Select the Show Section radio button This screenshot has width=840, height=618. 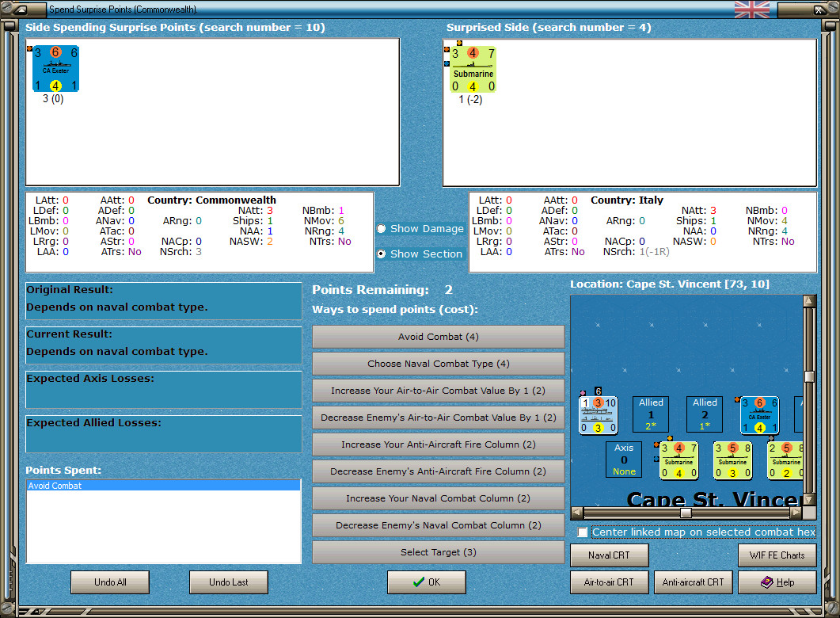tap(381, 254)
